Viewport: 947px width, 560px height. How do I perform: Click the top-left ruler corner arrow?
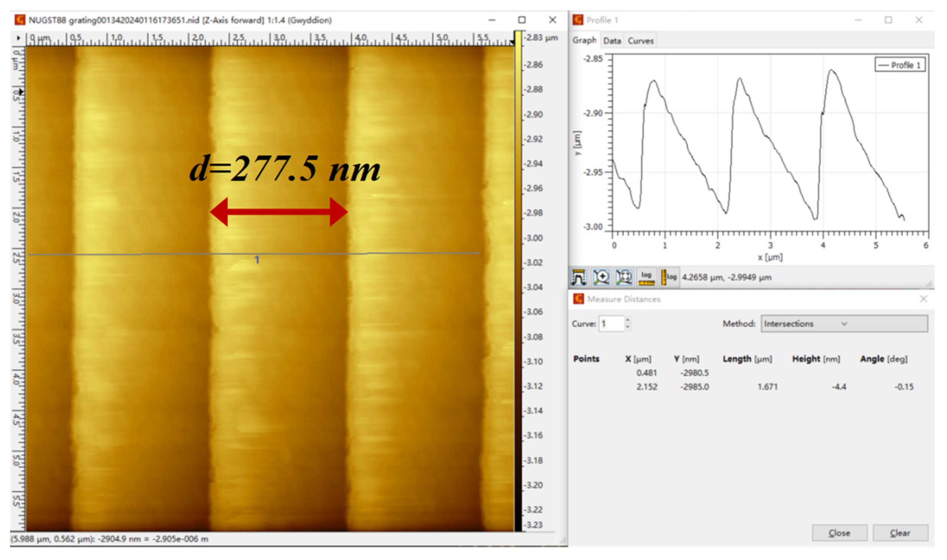coord(18,38)
